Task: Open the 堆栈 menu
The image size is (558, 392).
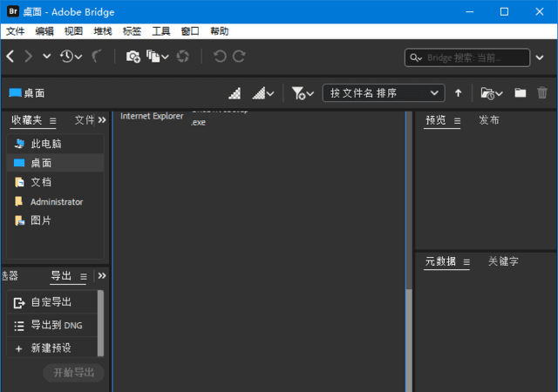Action: pyautogui.click(x=103, y=31)
